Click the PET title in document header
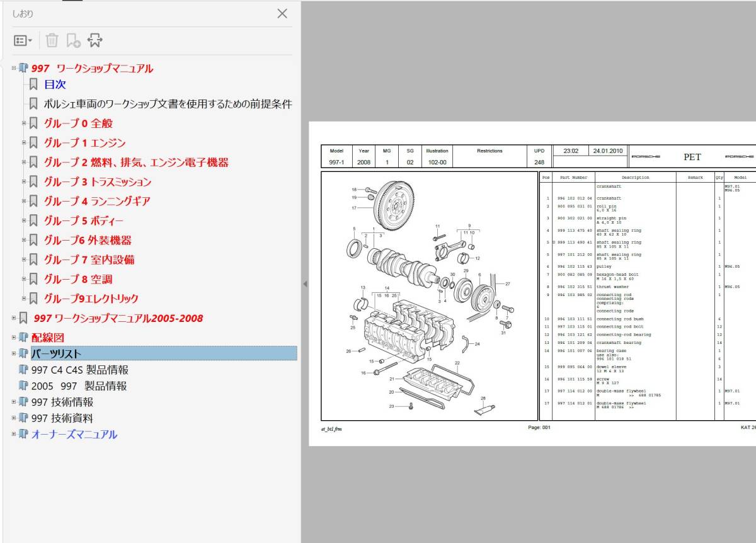 tap(692, 157)
